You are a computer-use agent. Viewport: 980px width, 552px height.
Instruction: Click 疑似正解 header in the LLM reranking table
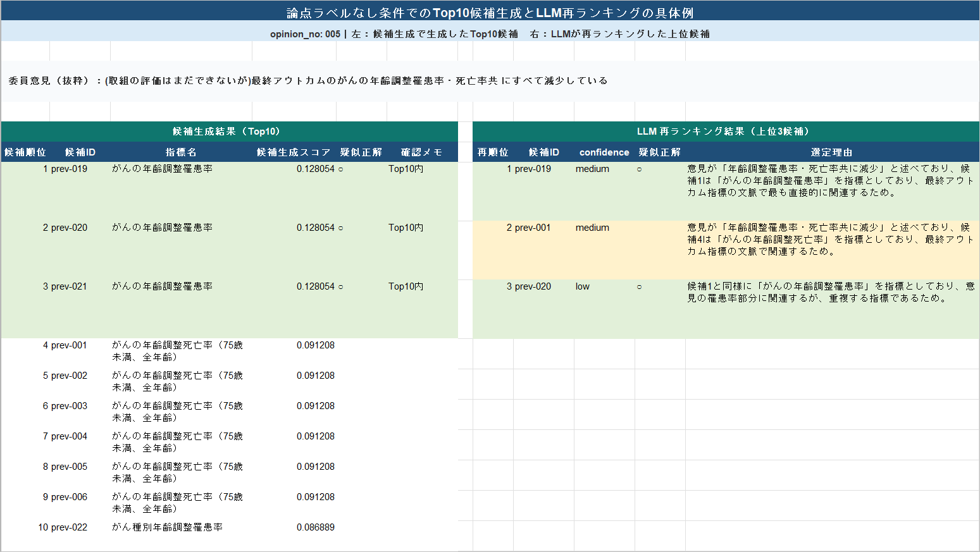(x=660, y=152)
